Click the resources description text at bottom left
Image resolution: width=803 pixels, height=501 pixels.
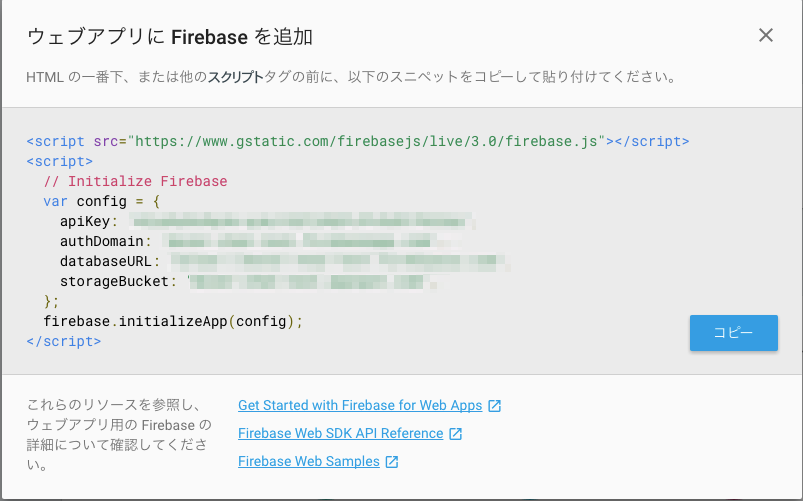pos(119,434)
